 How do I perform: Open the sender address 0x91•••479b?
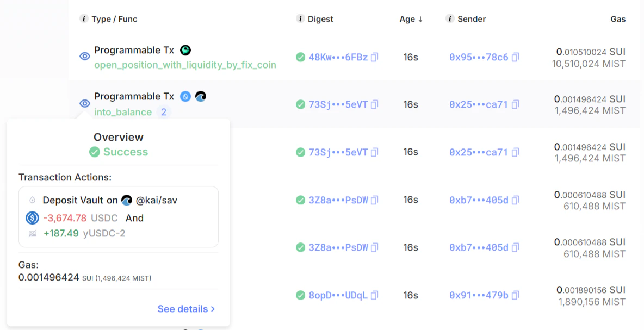pos(479,295)
